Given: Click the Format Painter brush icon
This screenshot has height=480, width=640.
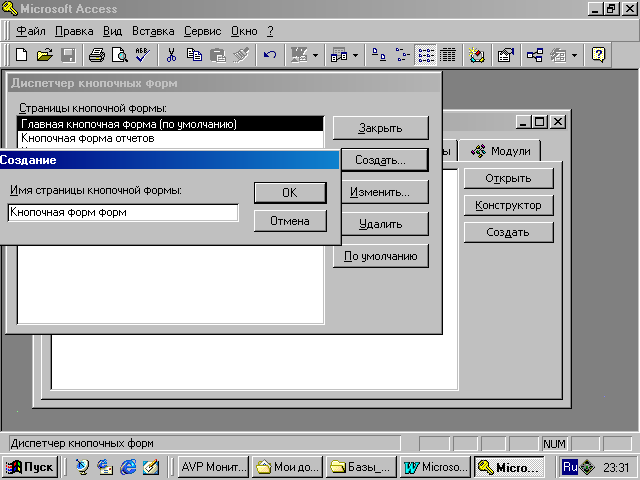Looking at the screenshot, I should 241,54.
